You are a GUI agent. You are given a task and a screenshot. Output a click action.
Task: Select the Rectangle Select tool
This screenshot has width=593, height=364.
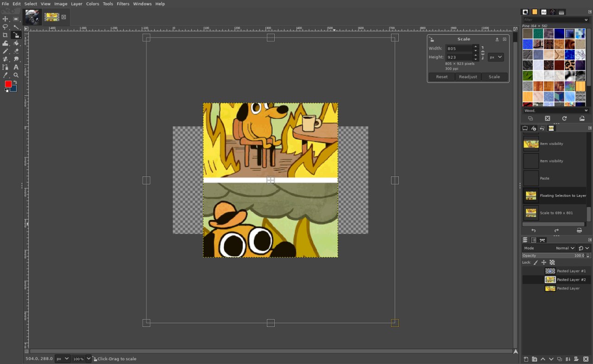(x=16, y=19)
